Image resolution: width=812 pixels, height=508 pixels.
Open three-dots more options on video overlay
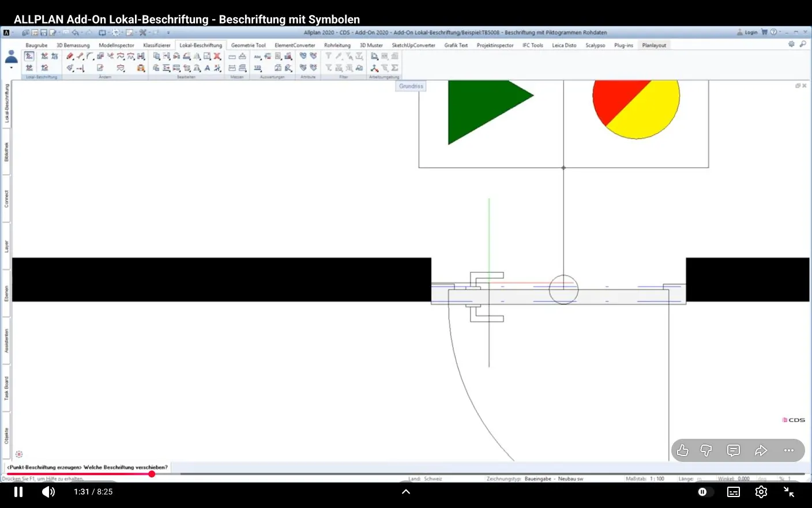pyautogui.click(x=789, y=450)
